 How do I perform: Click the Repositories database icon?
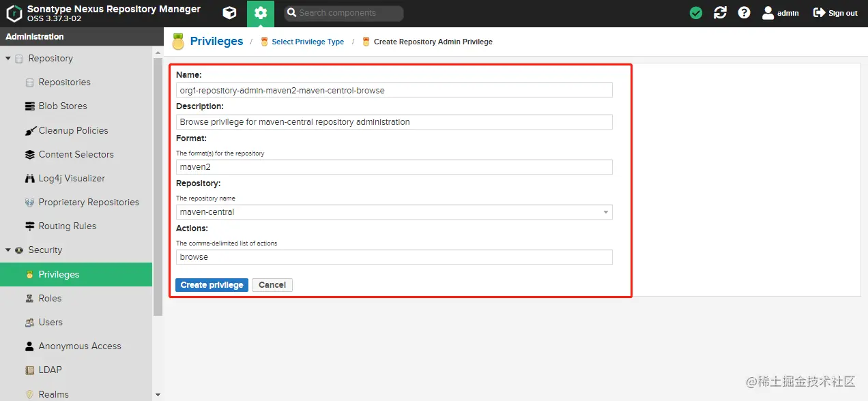(29, 83)
